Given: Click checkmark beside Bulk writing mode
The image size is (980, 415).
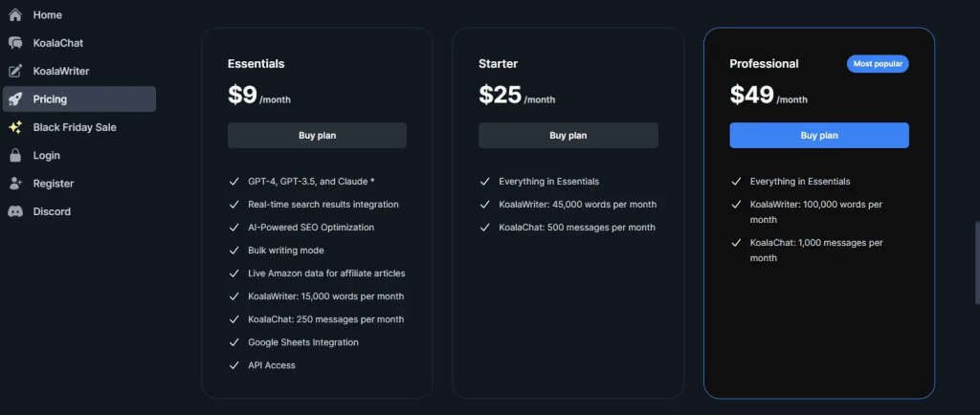Looking at the screenshot, I should (234, 251).
